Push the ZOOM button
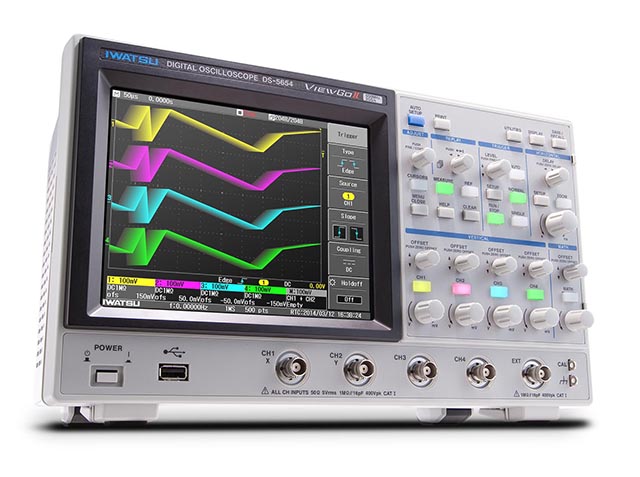The height and width of the screenshot is (477, 640). pyautogui.click(x=563, y=203)
